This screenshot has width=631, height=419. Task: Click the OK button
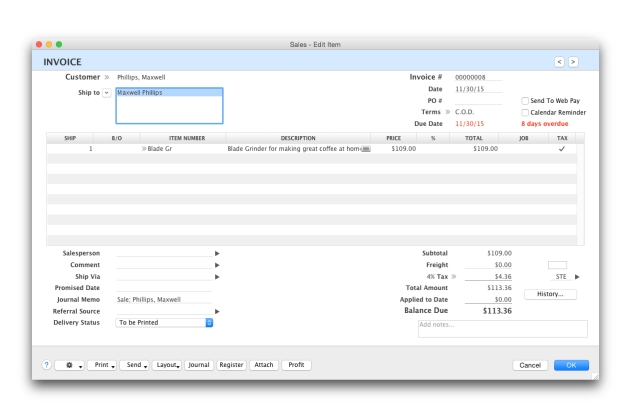[x=571, y=365]
